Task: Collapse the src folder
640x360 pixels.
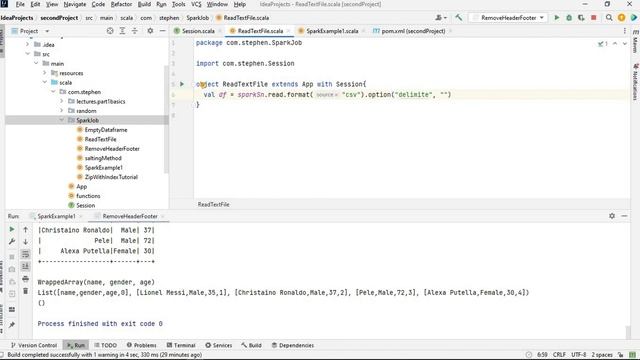Action: pos(27,54)
